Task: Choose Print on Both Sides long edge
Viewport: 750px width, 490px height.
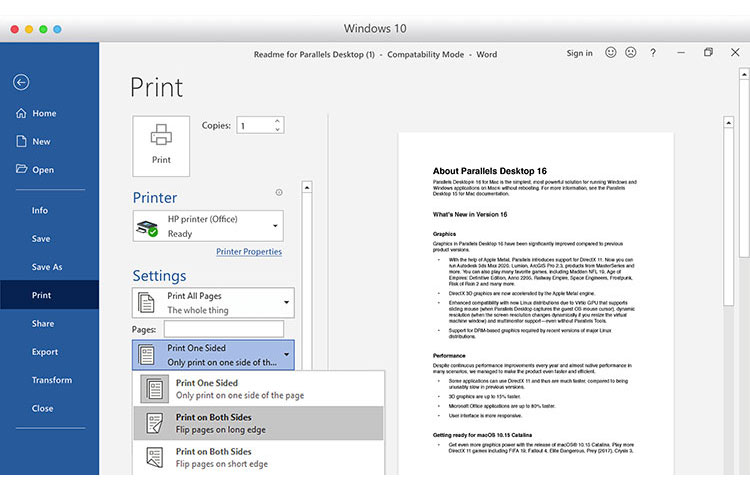Action: tap(258, 423)
